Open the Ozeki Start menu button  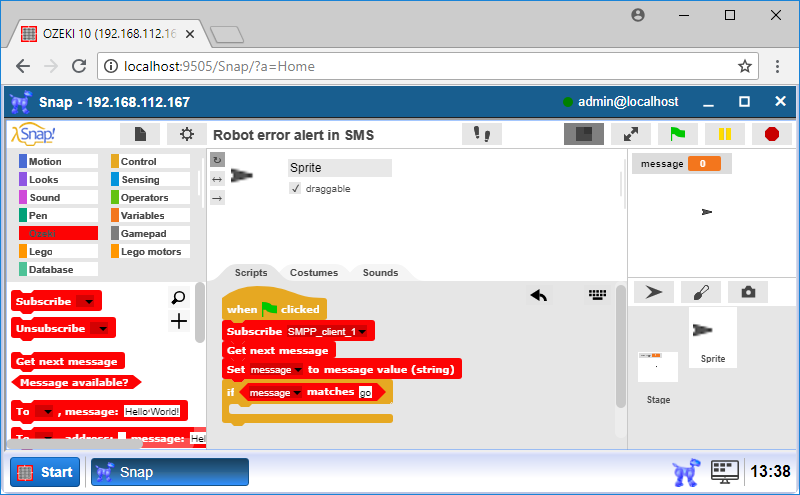click(45, 472)
